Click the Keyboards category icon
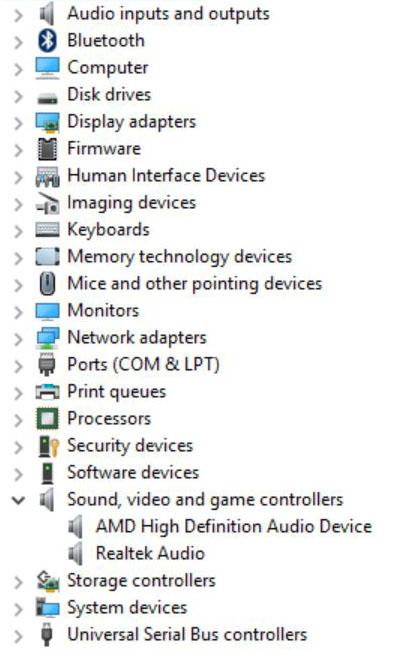 click(47, 230)
